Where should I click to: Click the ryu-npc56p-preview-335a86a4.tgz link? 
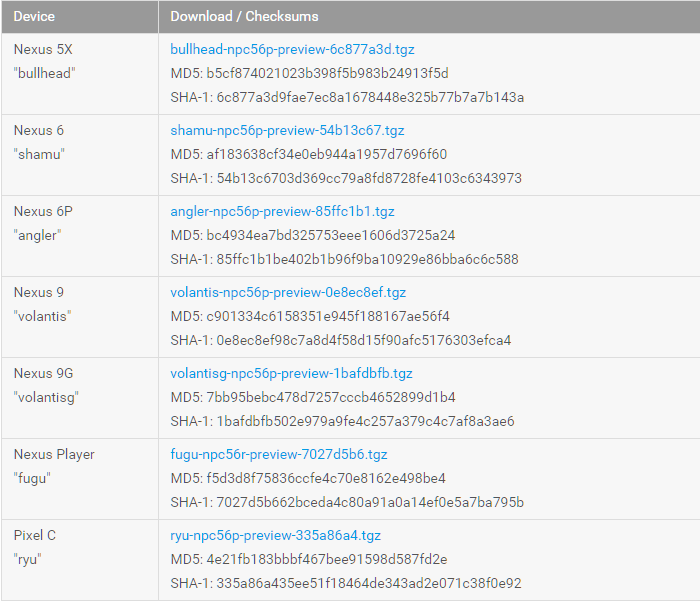coord(275,535)
